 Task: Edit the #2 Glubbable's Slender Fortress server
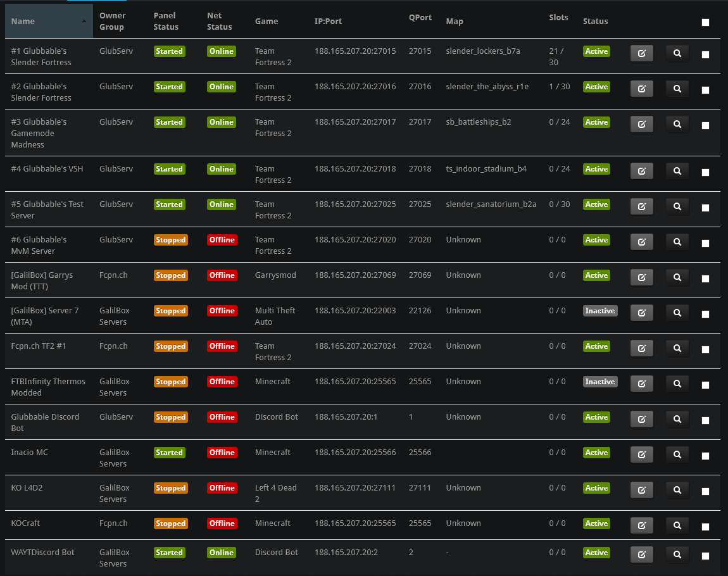(642, 89)
